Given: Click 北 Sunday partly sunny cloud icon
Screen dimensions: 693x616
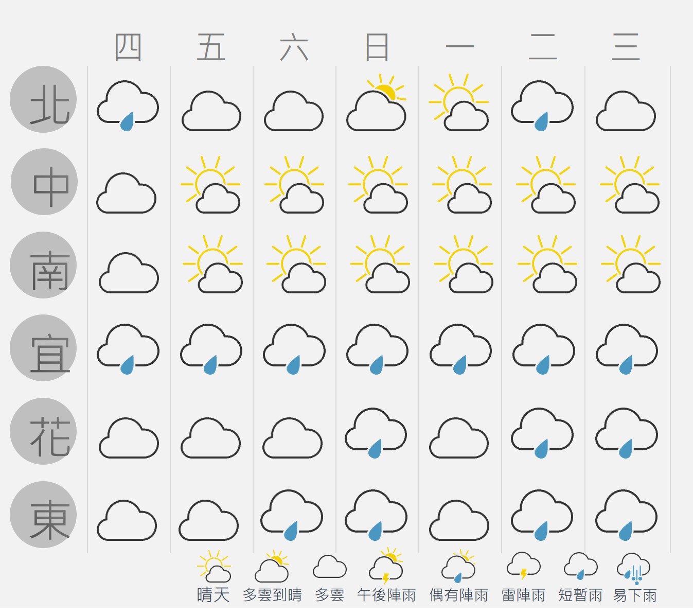Looking at the screenshot, I should (x=377, y=102).
